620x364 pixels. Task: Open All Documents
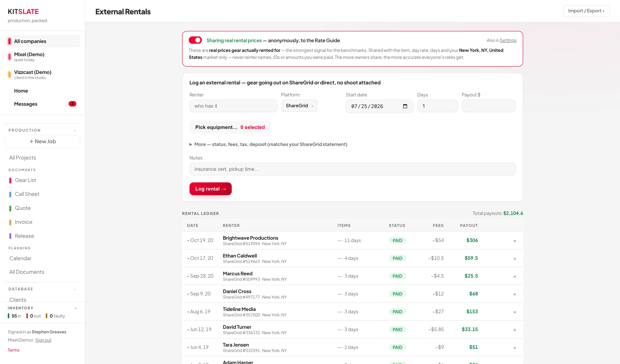pyautogui.click(x=27, y=272)
